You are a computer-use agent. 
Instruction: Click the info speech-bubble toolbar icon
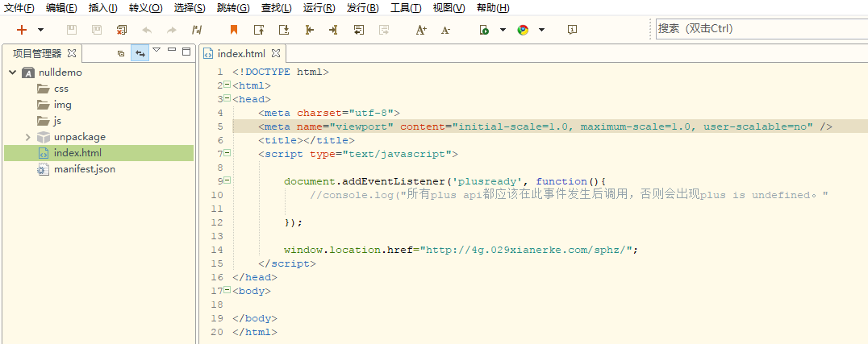pyautogui.click(x=572, y=30)
